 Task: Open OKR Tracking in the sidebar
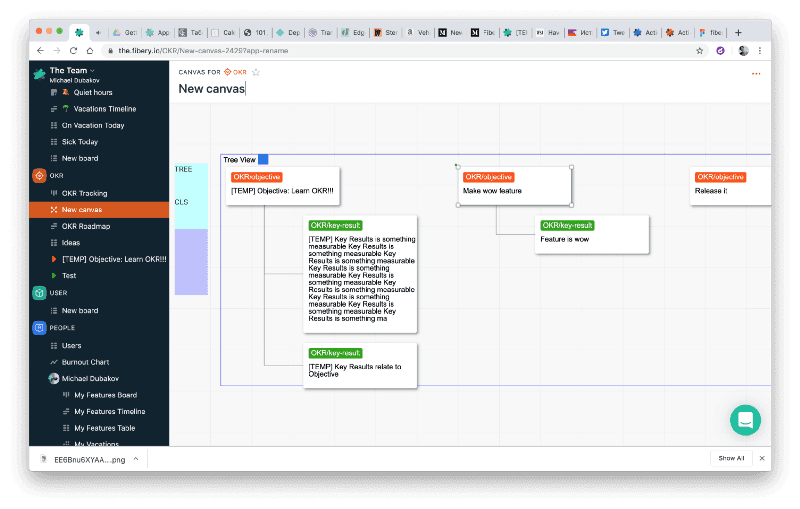(84, 193)
